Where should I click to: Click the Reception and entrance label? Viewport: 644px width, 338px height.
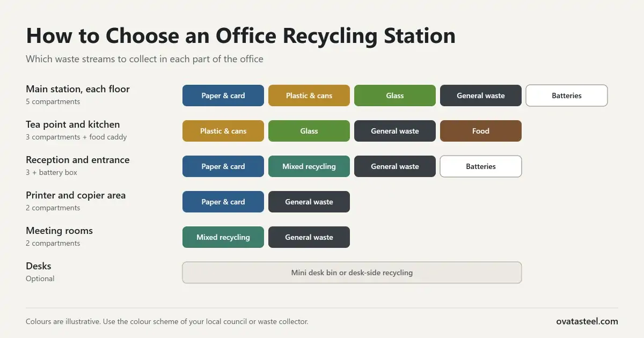[x=78, y=160]
